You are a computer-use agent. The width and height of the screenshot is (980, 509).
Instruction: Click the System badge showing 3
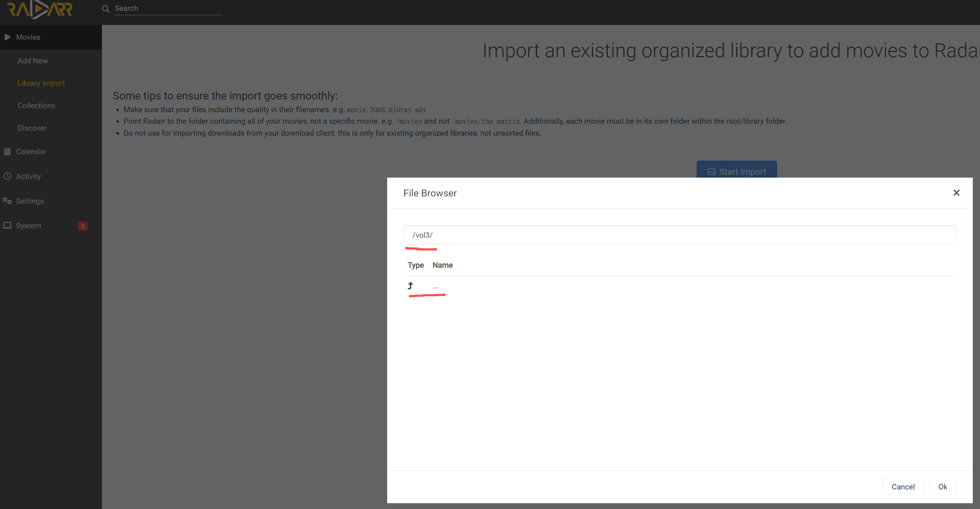(x=82, y=226)
